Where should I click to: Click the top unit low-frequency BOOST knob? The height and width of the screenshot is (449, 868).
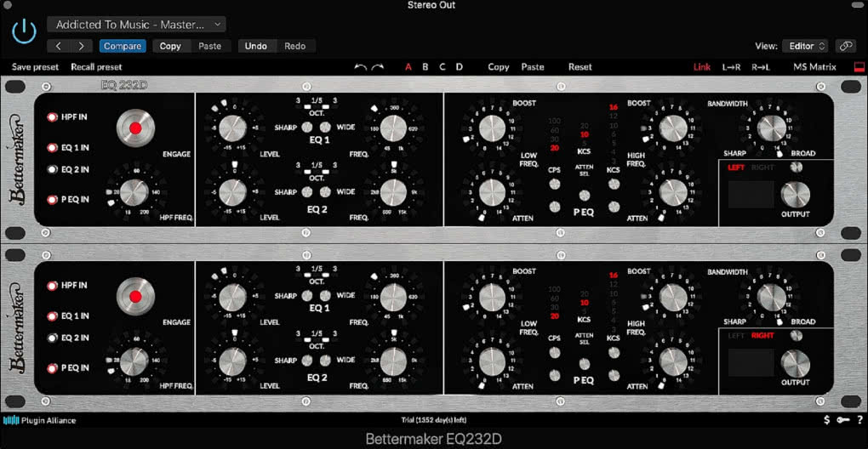(492, 128)
